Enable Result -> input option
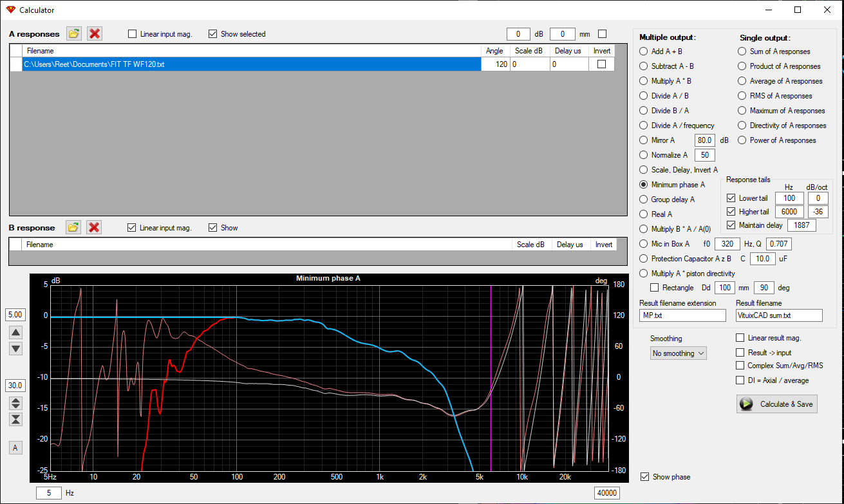Image resolution: width=844 pixels, height=504 pixels. [740, 353]
